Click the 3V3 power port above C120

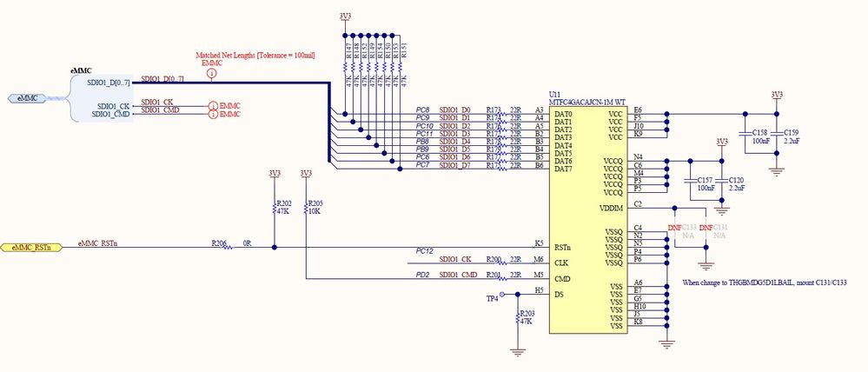pos(721,144)
